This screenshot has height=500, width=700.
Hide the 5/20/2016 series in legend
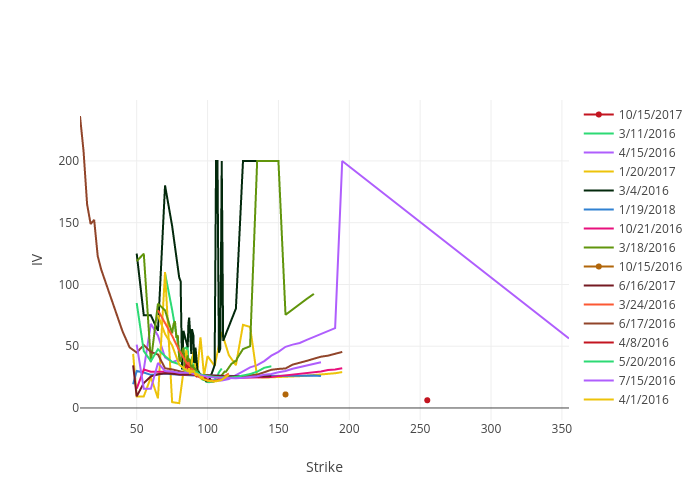646,361
